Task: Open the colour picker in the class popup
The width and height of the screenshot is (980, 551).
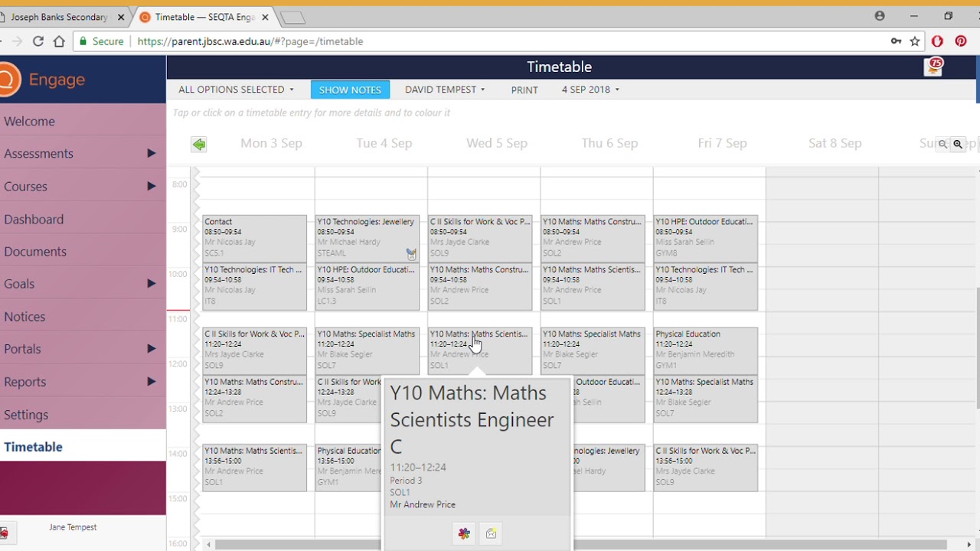Action: (x=464, y=533)
